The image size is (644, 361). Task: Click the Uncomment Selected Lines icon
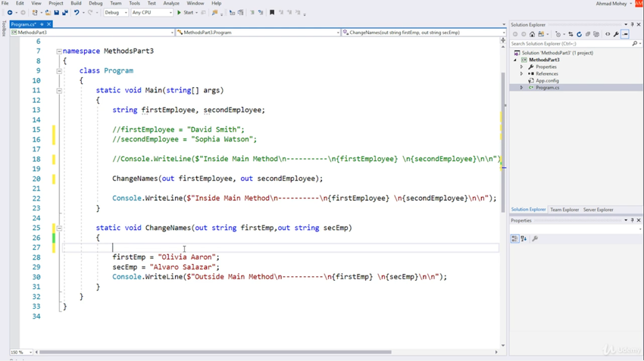(x=261, y=13)
